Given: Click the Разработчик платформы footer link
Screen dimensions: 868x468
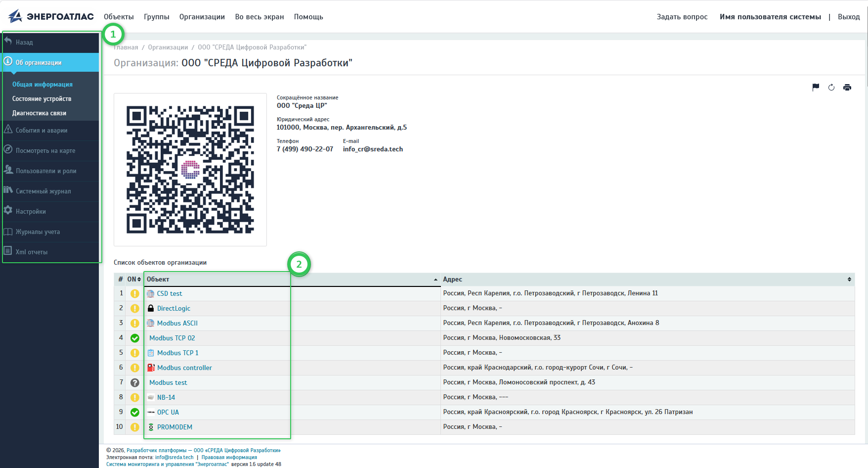Looking at the screenshot, I should coord(204,451).
